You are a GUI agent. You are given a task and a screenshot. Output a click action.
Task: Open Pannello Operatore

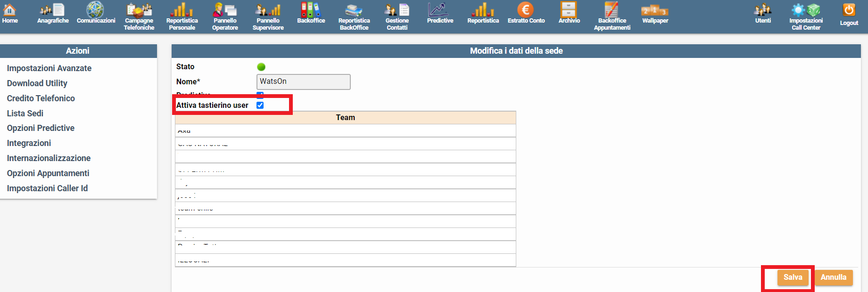225,10
